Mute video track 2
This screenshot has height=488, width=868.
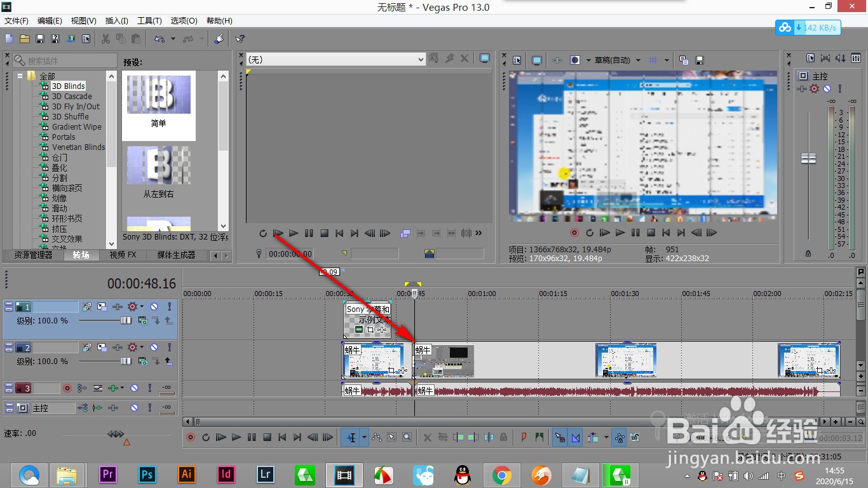(x=154, y=347)
